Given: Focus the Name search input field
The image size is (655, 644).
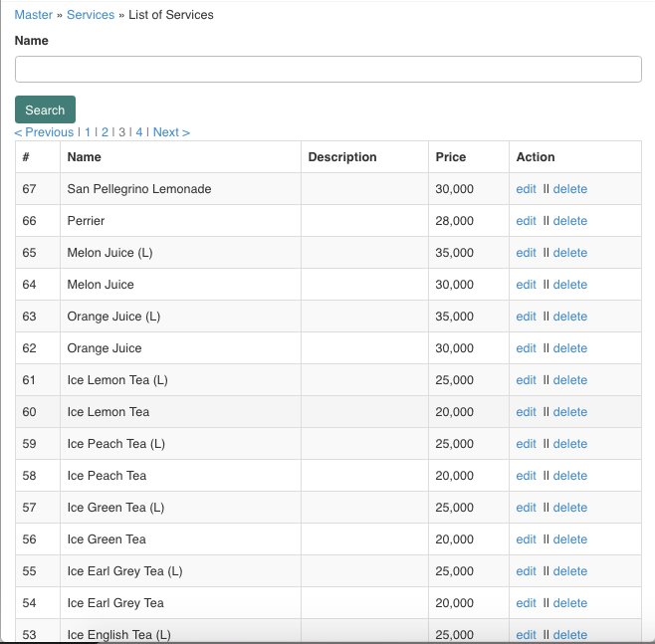Looking at the screenshot, I should 328,70.
